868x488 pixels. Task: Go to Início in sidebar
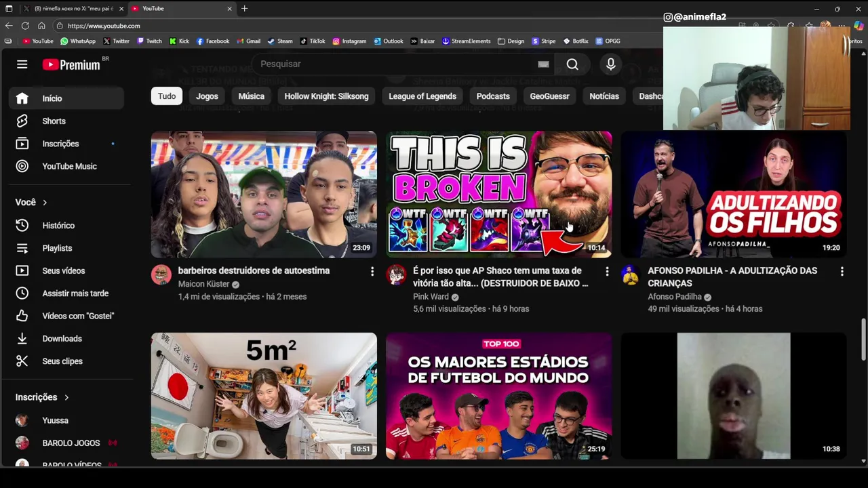[x=66, y=98]
